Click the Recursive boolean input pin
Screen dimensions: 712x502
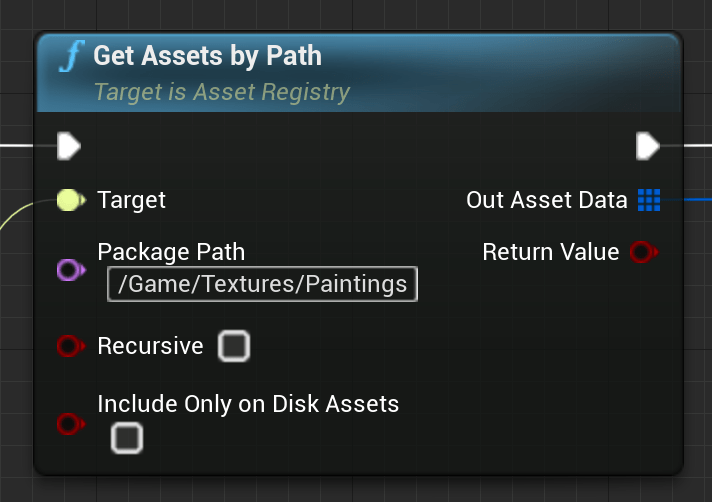point(68,346)
